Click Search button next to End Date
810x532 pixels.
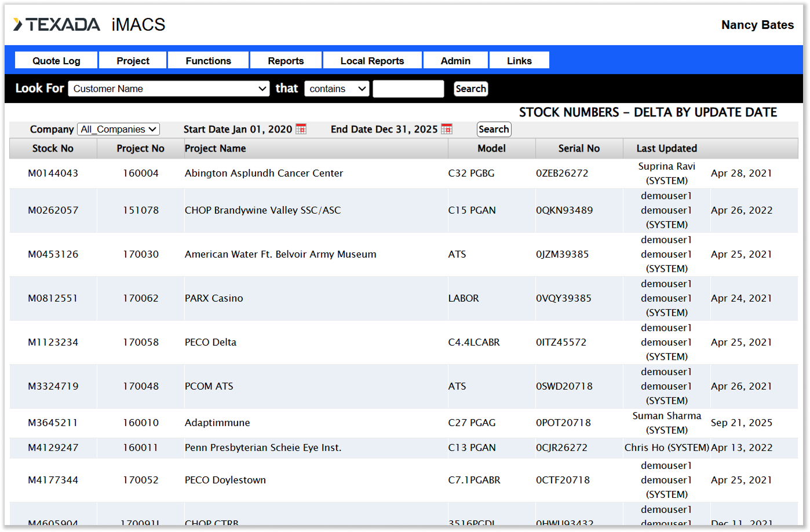pos(494,130)
